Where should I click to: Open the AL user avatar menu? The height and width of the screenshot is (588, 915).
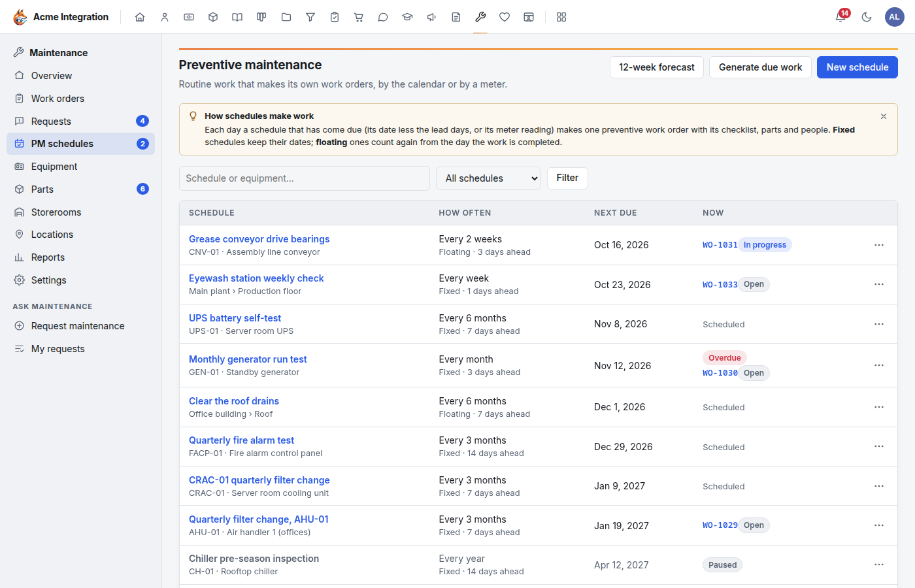(894, 17)
